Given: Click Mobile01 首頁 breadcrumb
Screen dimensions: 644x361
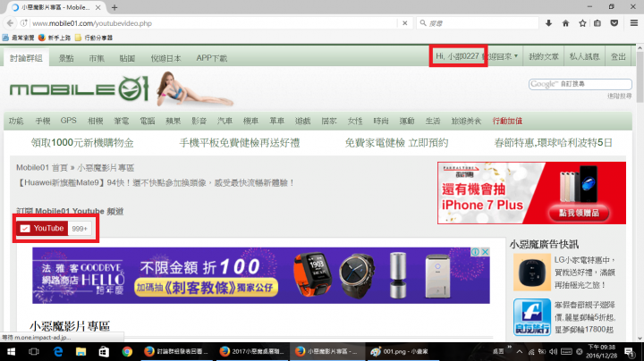Looking at the screenshot, I should click(x=42, y=167).
